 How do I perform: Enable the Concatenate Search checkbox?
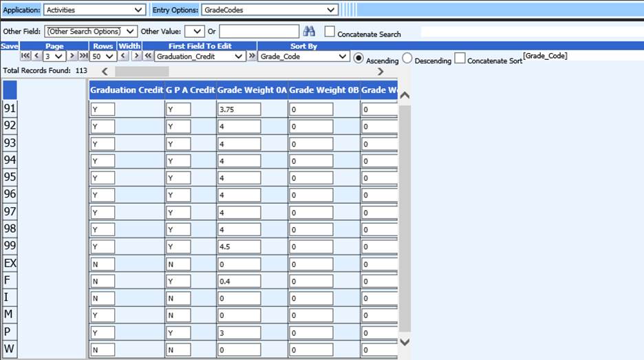pyautogui.click(x=330, y=32)
